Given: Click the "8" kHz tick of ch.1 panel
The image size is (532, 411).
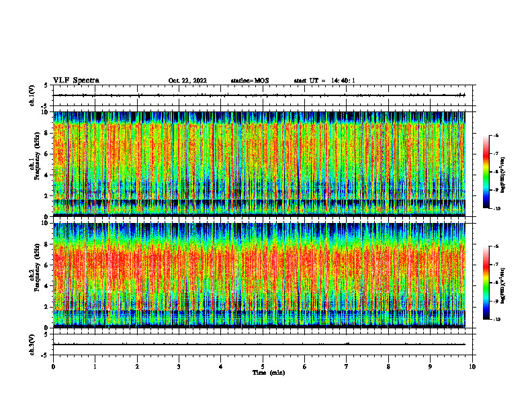Looking at the screenshot, I should click(47, 133).
